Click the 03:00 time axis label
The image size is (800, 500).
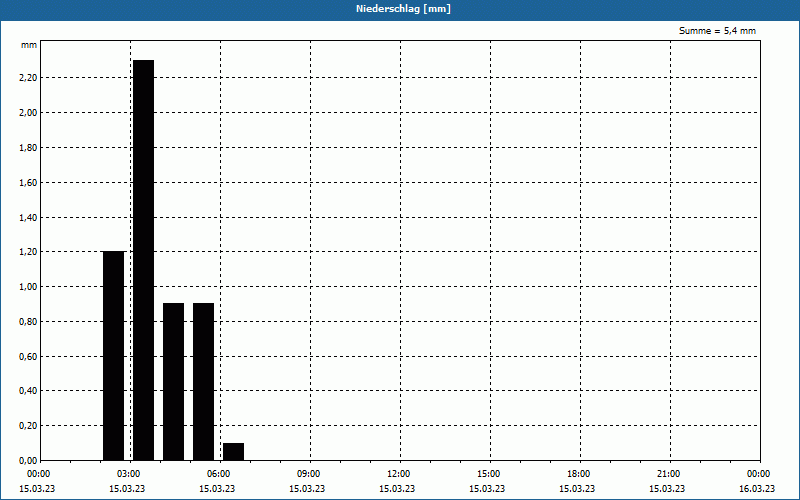point(129,474)
